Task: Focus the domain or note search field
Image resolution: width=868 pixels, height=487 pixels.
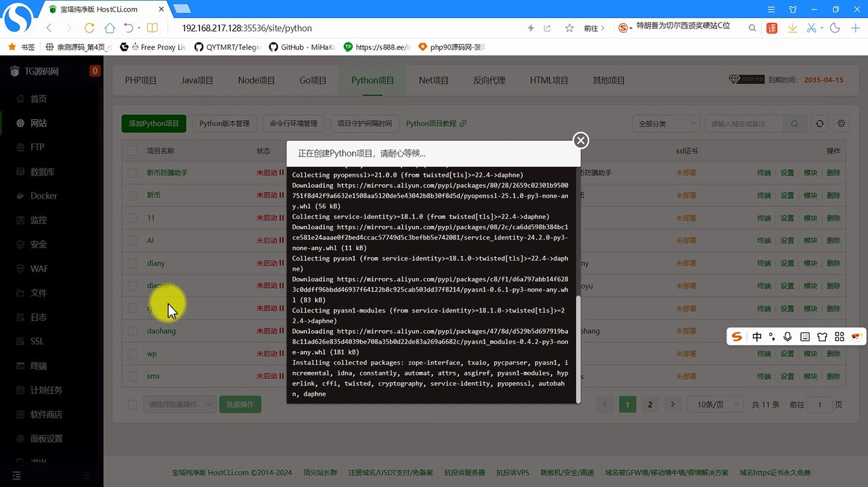Action: (744, 124)
